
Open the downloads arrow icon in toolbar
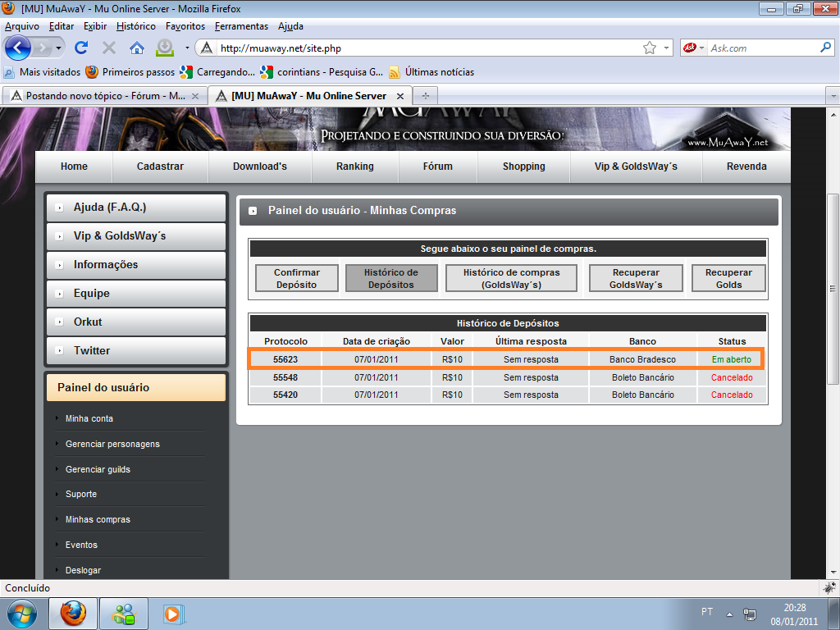165,48
